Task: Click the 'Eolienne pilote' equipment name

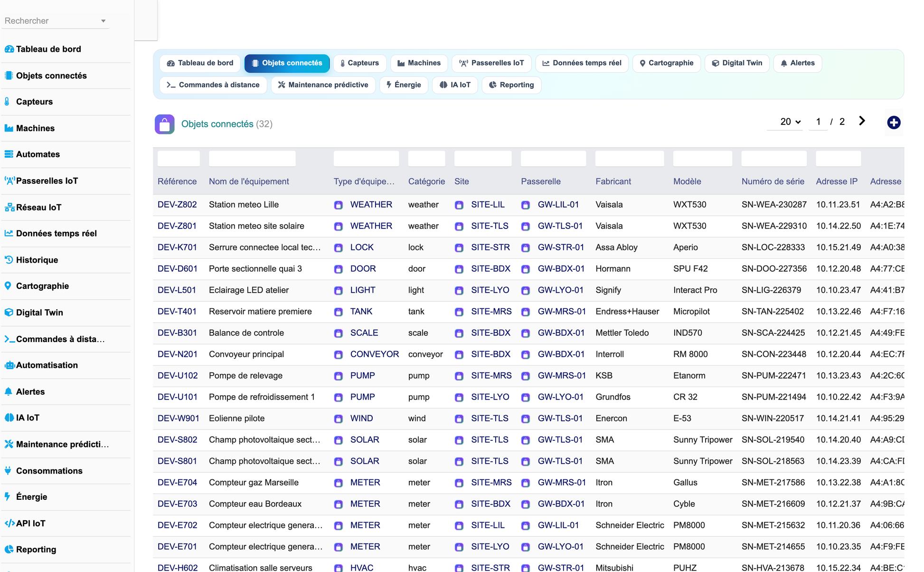Action: click(x=236, y=419)
